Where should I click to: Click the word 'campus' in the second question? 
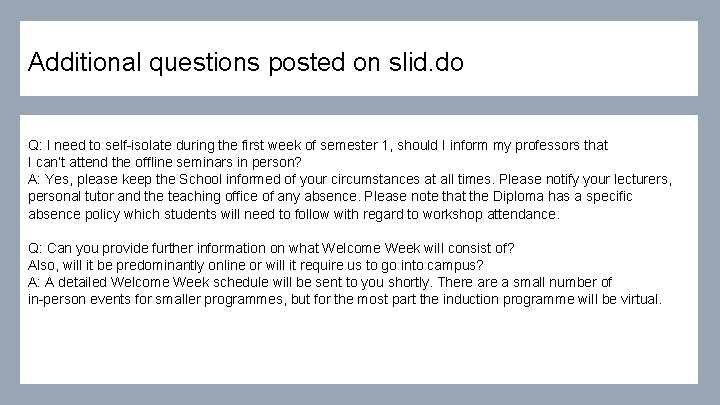pyautogui.click(x=460, y=265)
